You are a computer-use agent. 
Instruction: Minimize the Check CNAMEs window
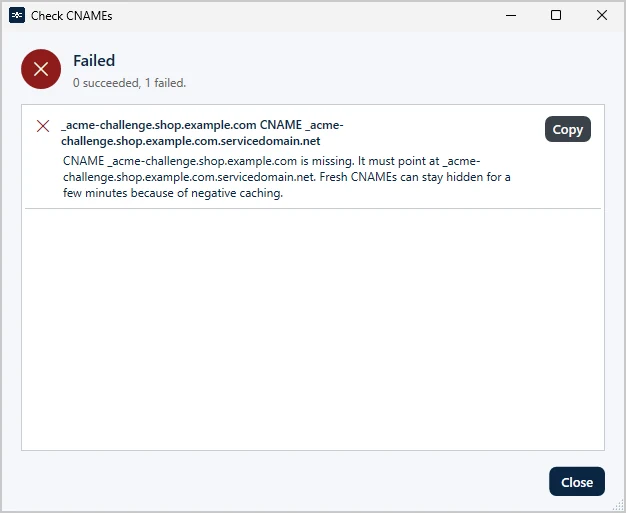(x=511, y=16)
